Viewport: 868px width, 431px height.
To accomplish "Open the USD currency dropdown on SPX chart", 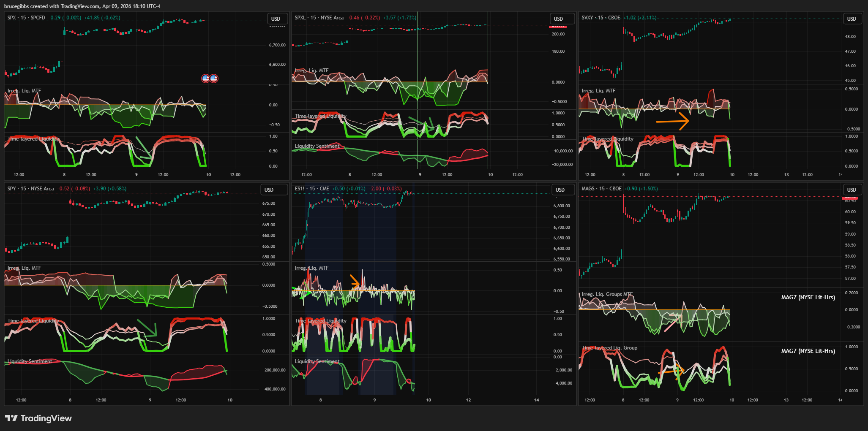I will pos(276,19).
